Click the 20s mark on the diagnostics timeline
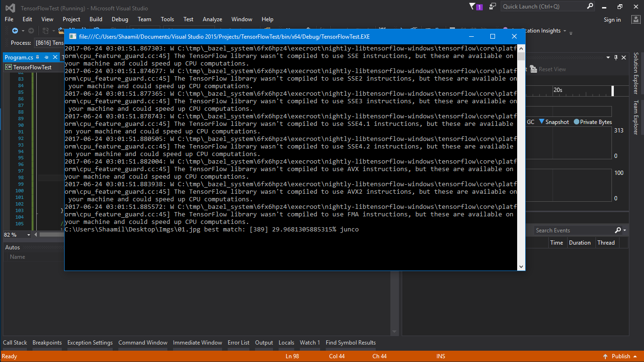Viewport: 644px width, 362px height. (558, 90)
